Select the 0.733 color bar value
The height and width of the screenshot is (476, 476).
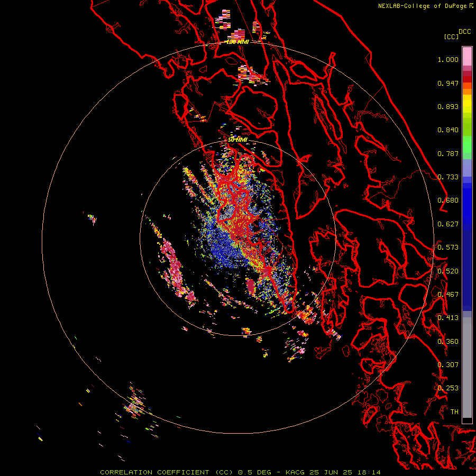tap(448, 177)
